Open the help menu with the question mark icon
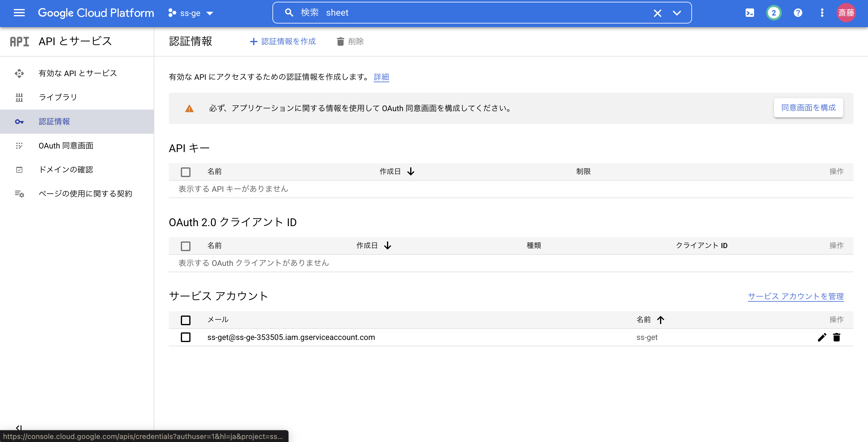The width and height of the screenshot is (868, 442). (798, 12)
